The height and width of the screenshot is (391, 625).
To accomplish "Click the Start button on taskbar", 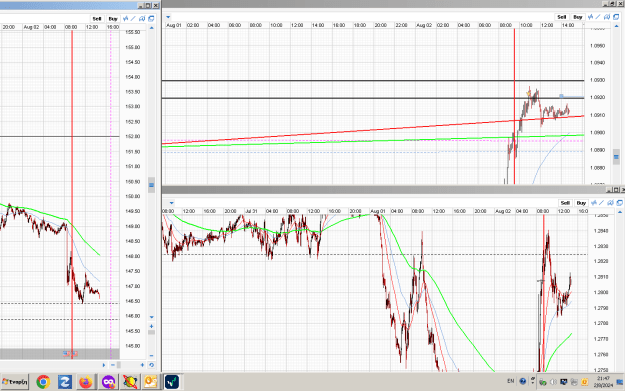I will (14, 382).
